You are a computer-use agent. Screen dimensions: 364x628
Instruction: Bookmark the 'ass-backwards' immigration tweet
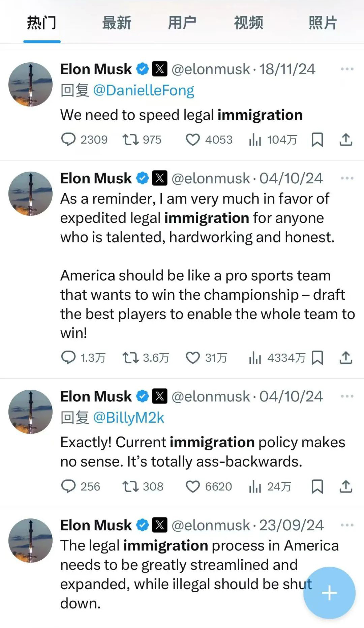pyautogui.click(x=317, y=486)
